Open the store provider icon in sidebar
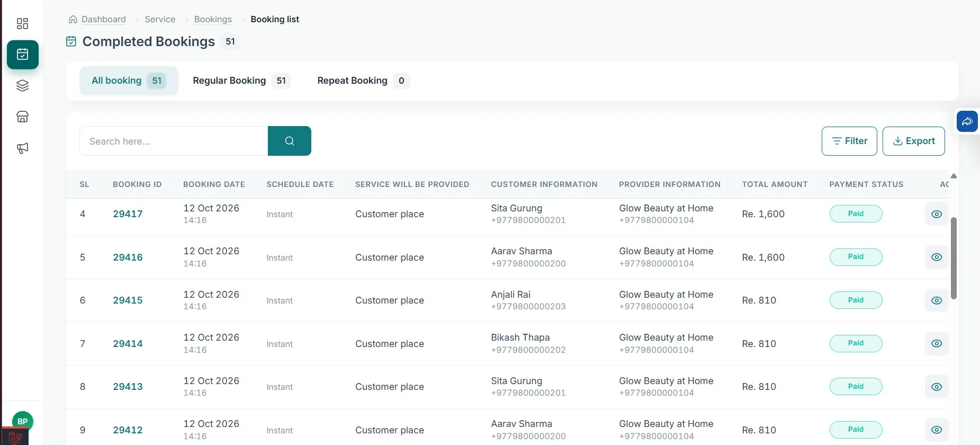Viewport: 980px width, 445px height. (x=22, y=117)
